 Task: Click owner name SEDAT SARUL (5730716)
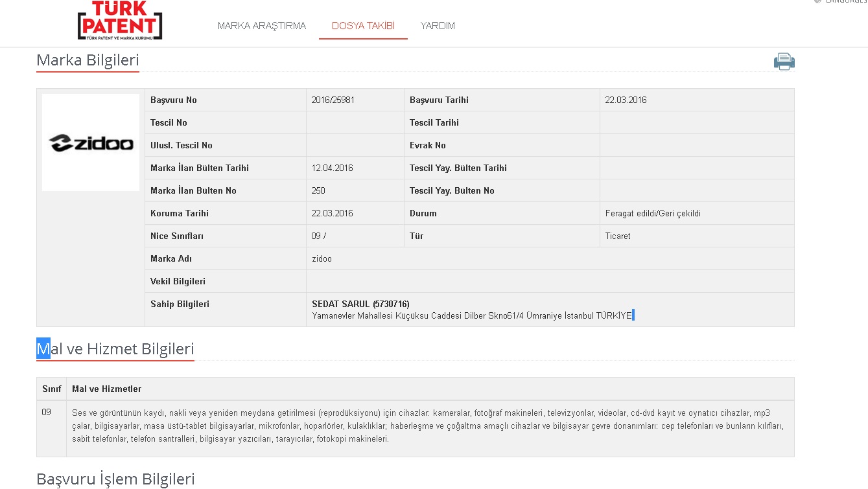pos(361,304)
